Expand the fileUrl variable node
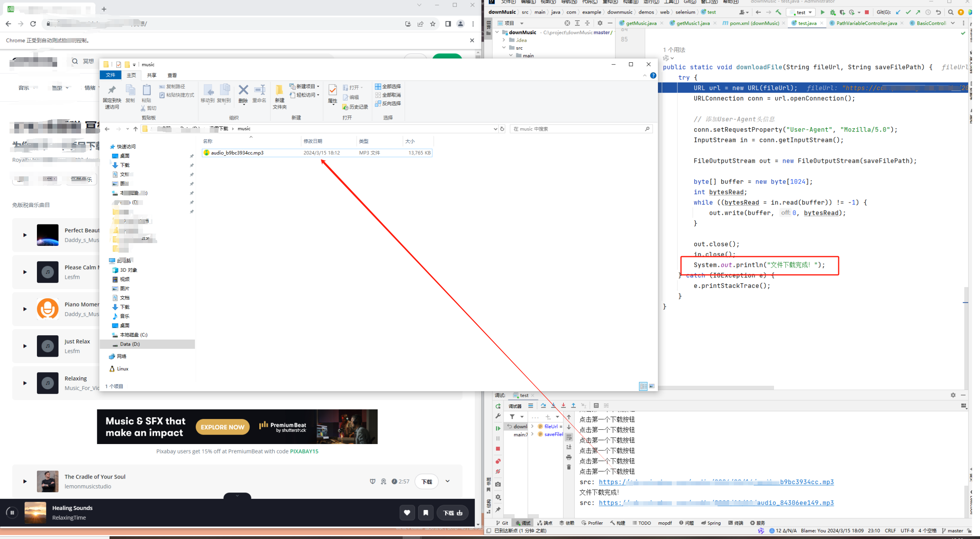This screenshot has width=980, height=539. [x=532, y=426]
